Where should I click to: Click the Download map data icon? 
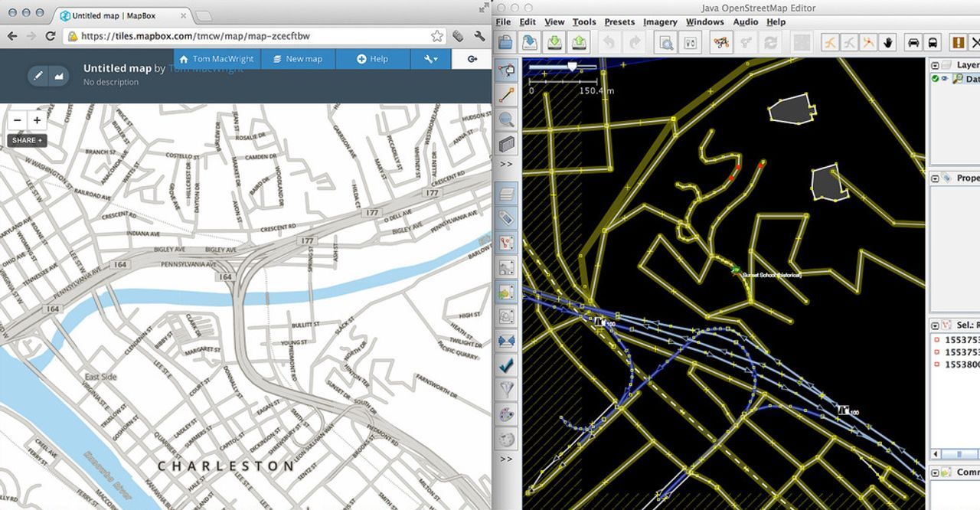(554, 42)
